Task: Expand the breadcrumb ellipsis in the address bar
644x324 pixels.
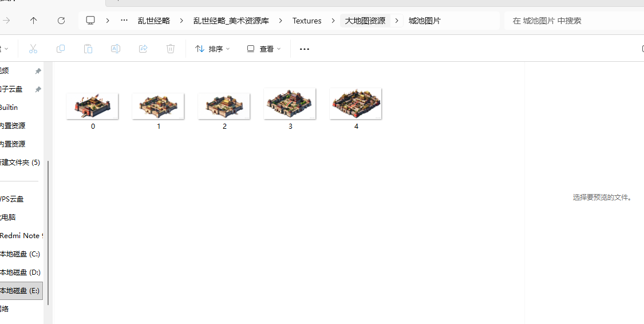Action: point(124,21)
